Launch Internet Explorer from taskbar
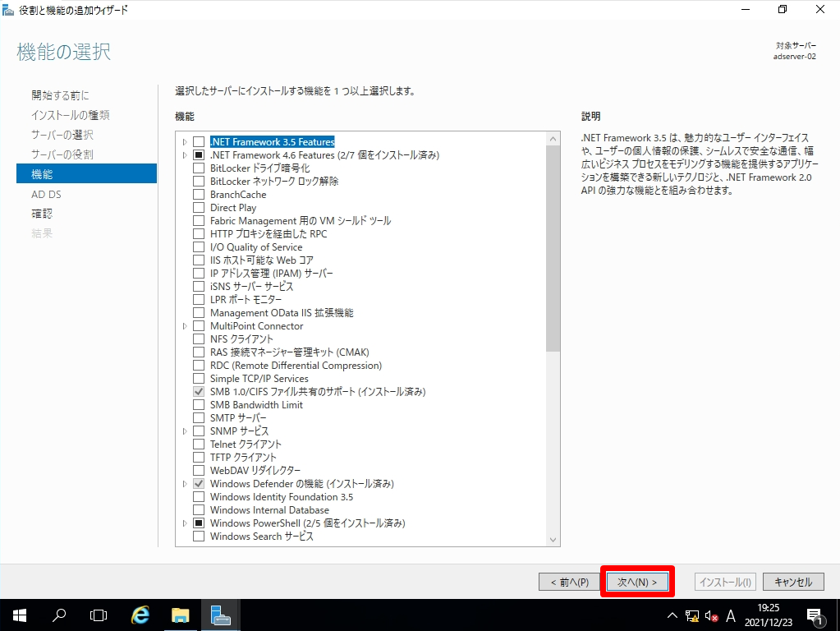Image resolution: width=840 pixels, height=631 pixels. (140, 615)
